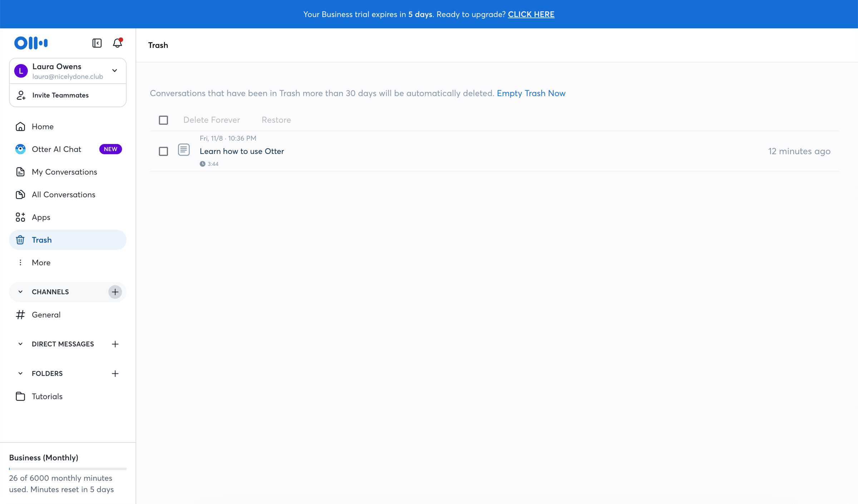
Task: Collapse the sidebar panel icon
Action: coord(97,43)
